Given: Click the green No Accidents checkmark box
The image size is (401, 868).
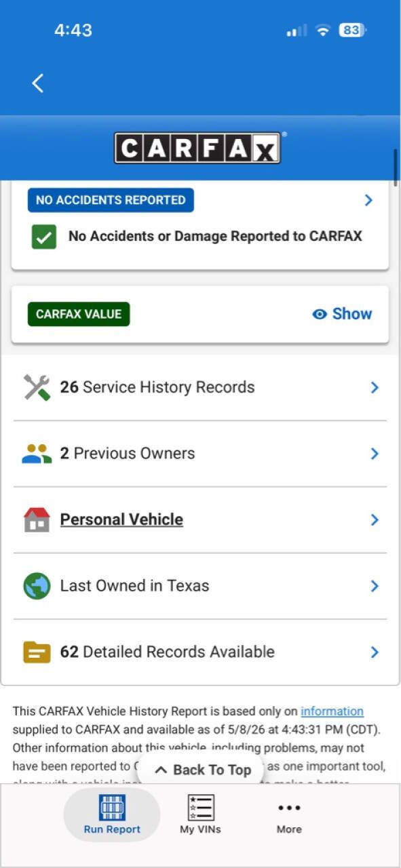Looking at the screenshot, I should coord(44,237).
